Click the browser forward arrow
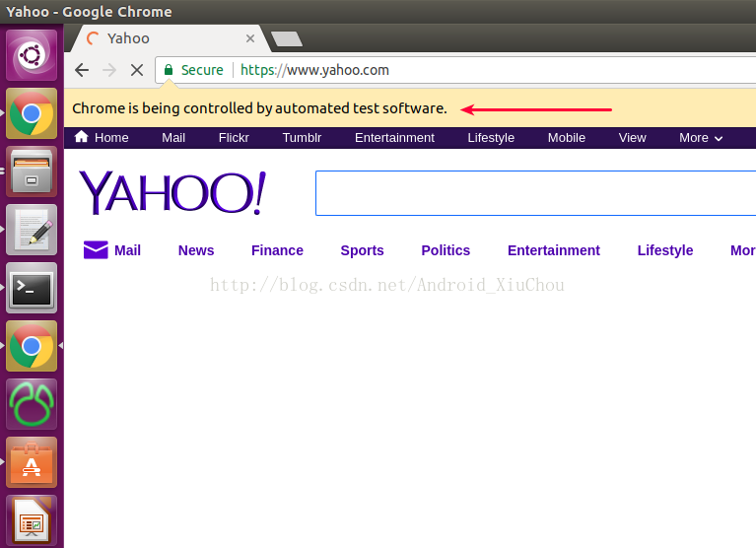 pos(109,70)
